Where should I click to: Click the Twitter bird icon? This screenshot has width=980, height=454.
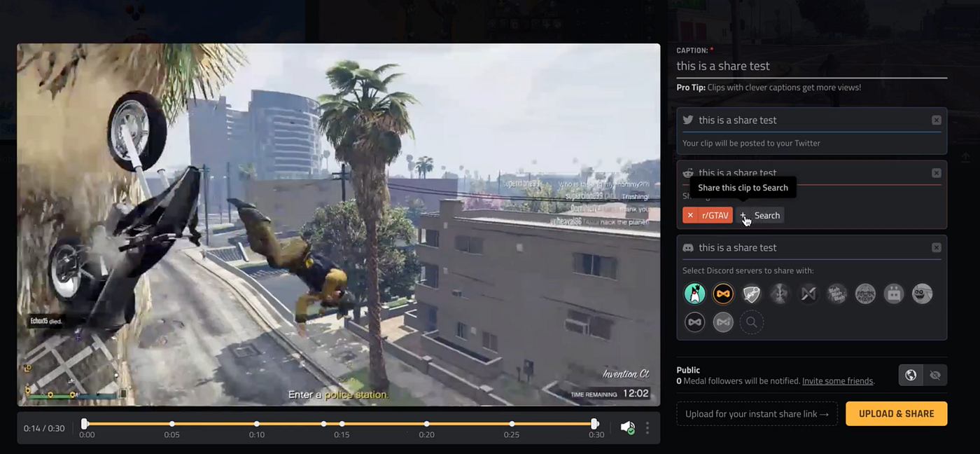point(688,120)
